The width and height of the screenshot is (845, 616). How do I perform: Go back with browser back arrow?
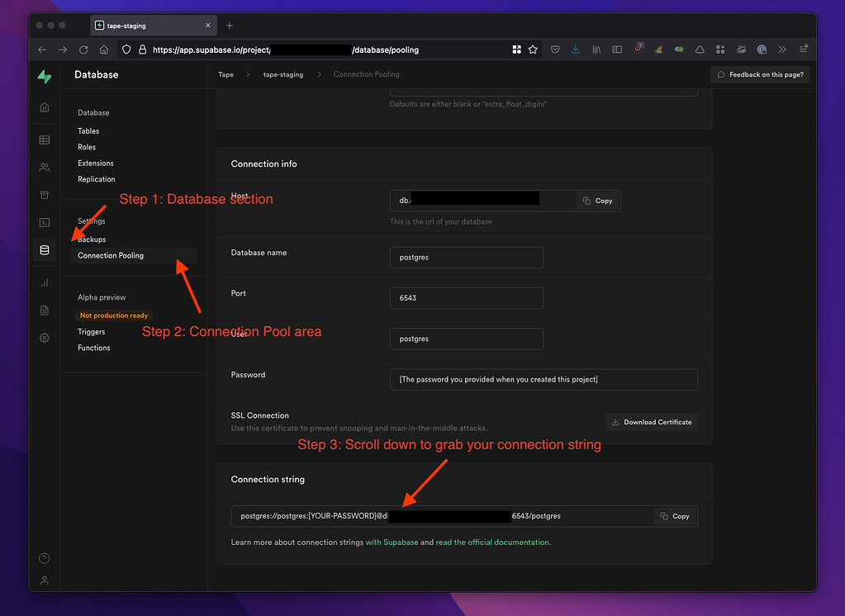(42, 50)
